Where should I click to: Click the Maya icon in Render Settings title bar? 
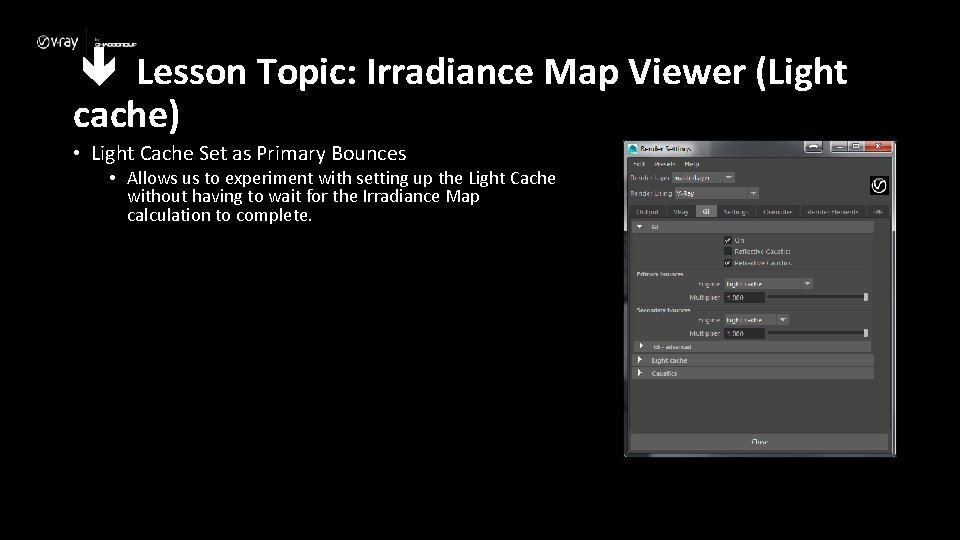pos(632,148)
